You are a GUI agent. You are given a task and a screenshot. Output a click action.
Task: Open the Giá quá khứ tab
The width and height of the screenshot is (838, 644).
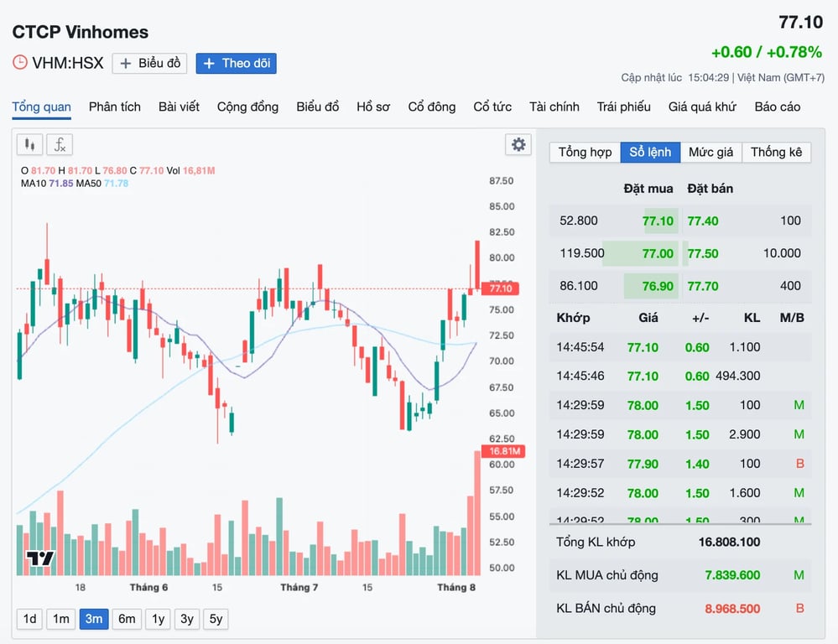702,106
